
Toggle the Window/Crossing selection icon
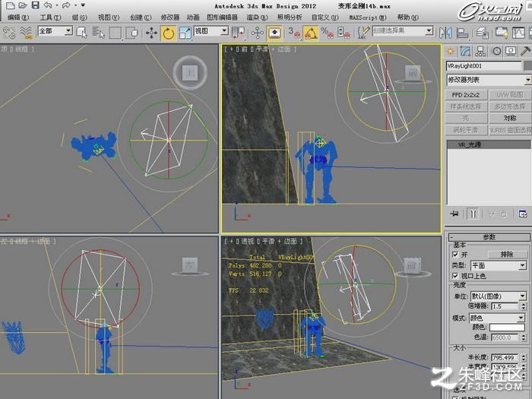pos(132,33)
